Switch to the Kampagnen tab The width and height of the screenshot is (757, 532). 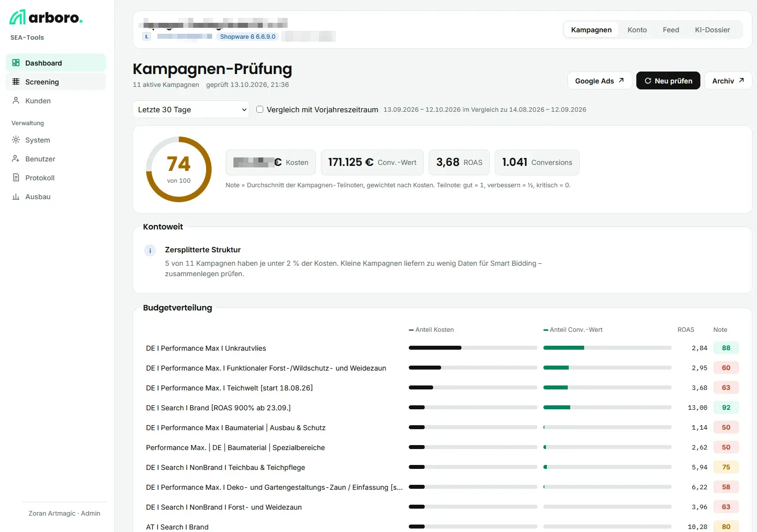(591, 30)
